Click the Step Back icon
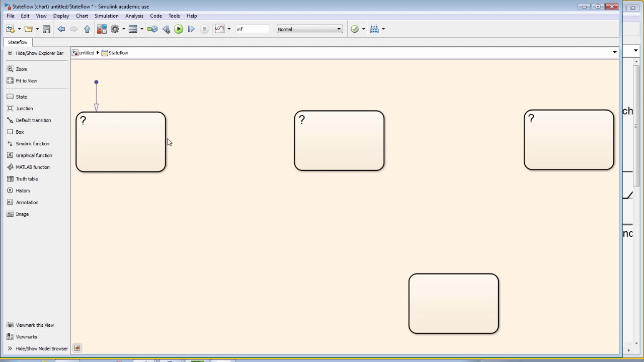The image size is (644, 362). point(166,29)
